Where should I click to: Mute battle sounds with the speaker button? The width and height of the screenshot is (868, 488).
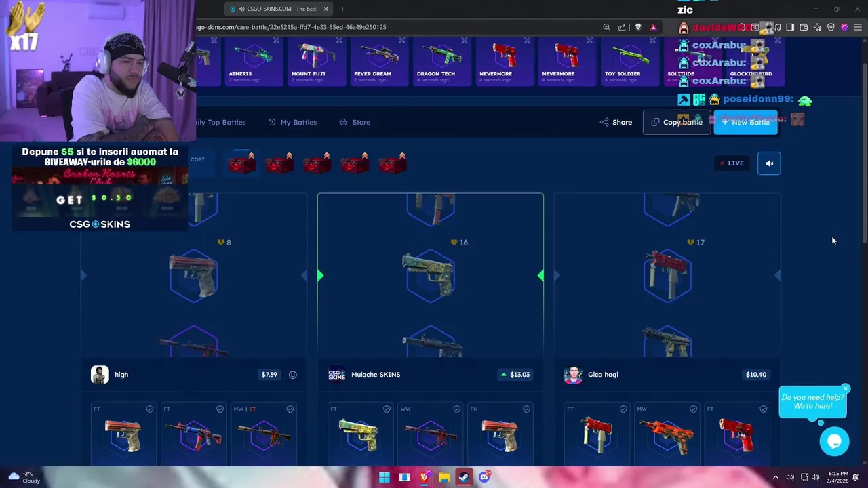tap(769, 163)
